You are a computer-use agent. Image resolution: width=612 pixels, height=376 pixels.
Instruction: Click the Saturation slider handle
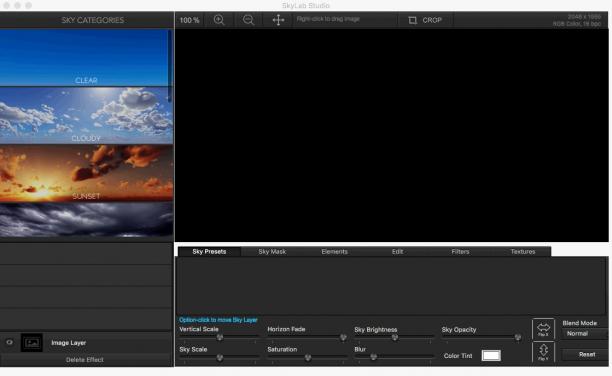pyautogui.click(x=308, y=357)
